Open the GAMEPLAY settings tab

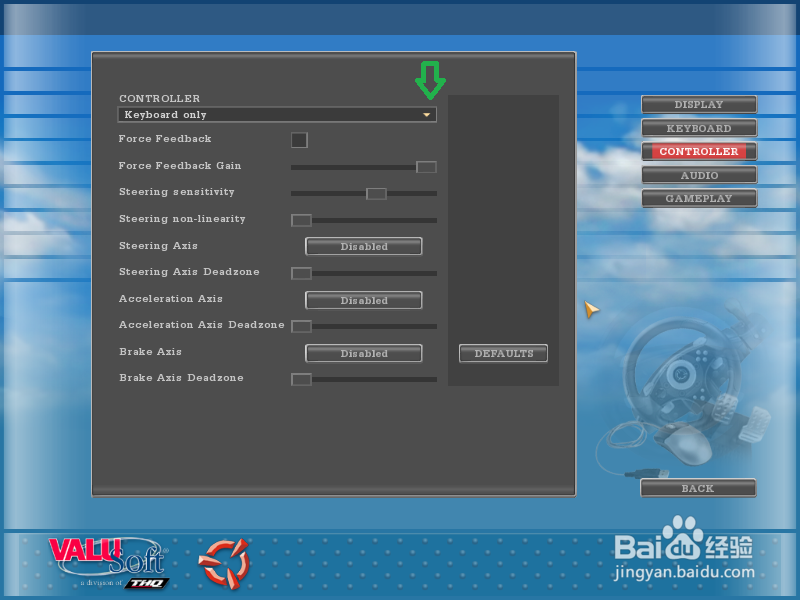[x=699, y=198]
